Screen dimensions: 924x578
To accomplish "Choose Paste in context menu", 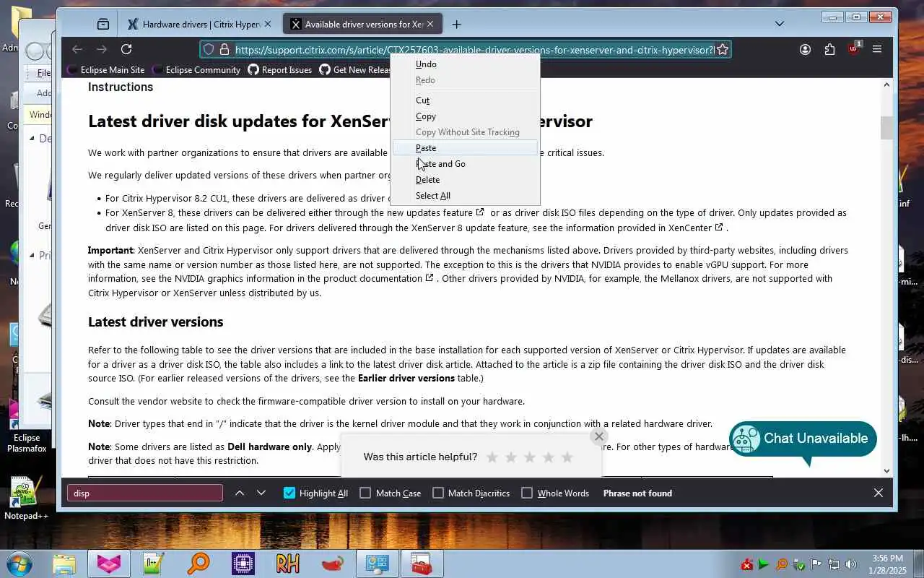I will click(x=466, y=148).
